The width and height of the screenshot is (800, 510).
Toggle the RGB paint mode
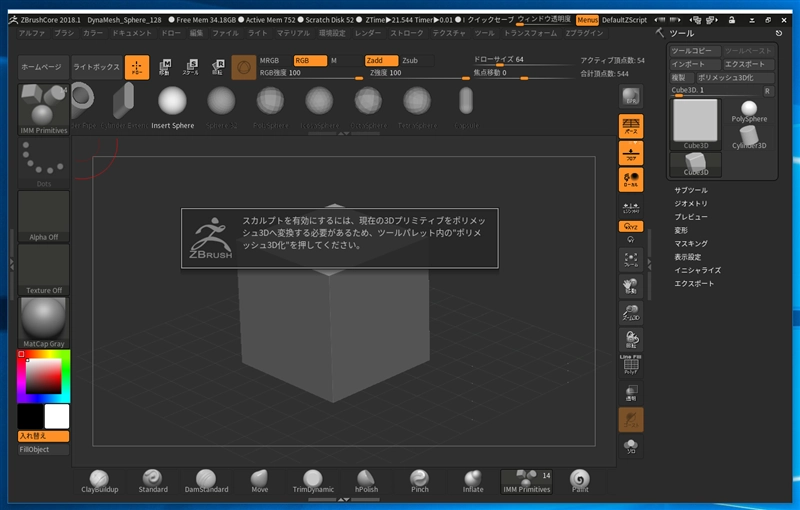(x=310, y=60)
